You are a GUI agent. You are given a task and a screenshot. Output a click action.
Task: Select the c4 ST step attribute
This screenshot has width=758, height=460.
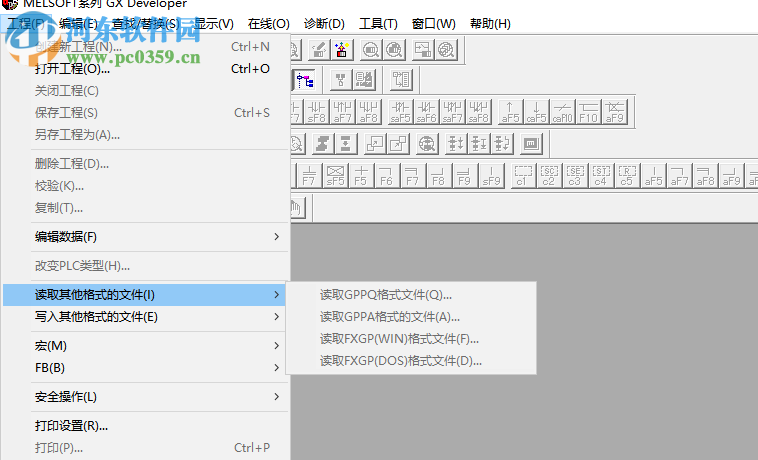point(601,175)
